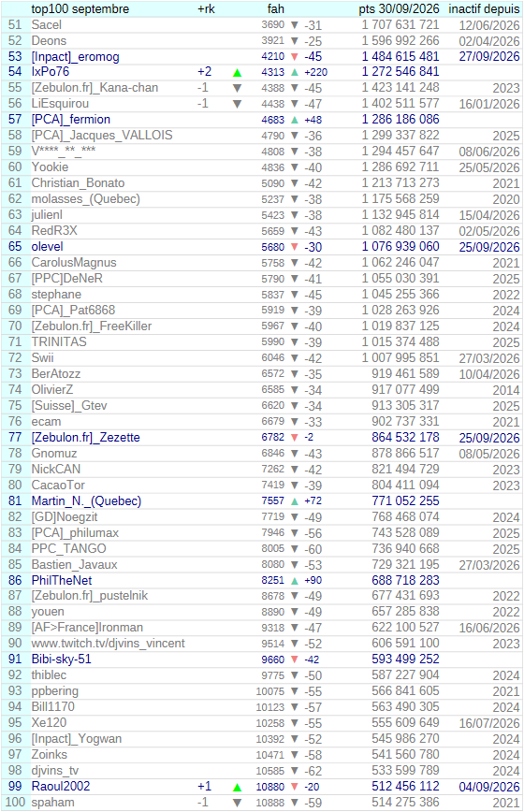Screen dimensions: 524x812
Task: Click the red triangle in Bibi-sky-51's row
Action: click(x=295, y=660)
